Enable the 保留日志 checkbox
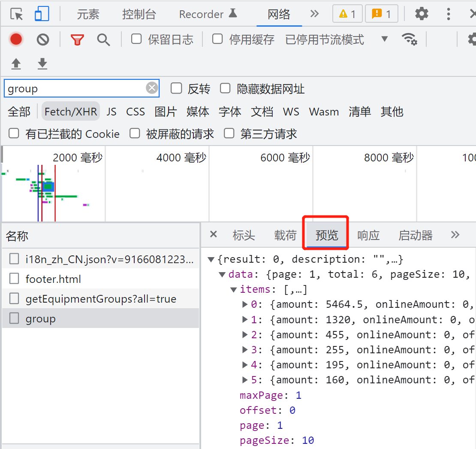The height and width of the screenshot is (449, 476). [x=136, y=39]
